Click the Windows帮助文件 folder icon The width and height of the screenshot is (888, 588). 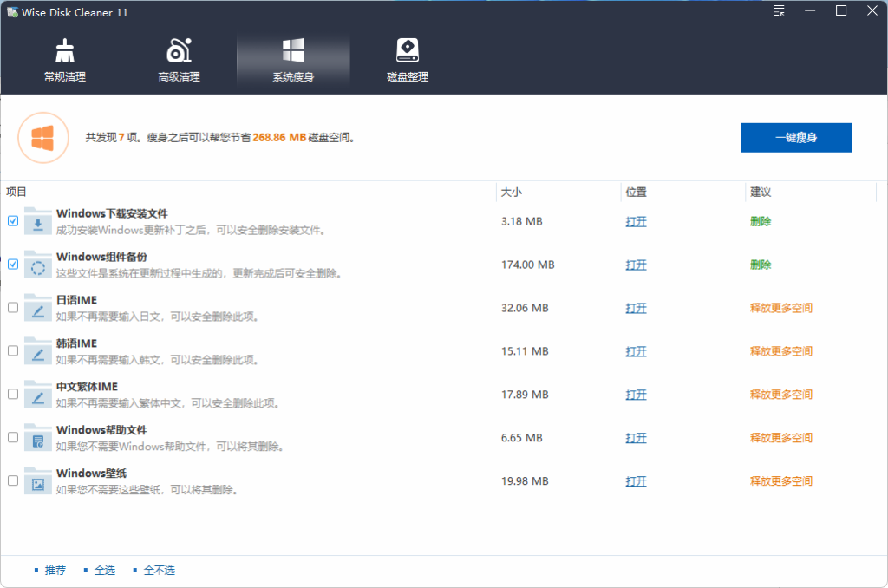[x=38, y=438]
